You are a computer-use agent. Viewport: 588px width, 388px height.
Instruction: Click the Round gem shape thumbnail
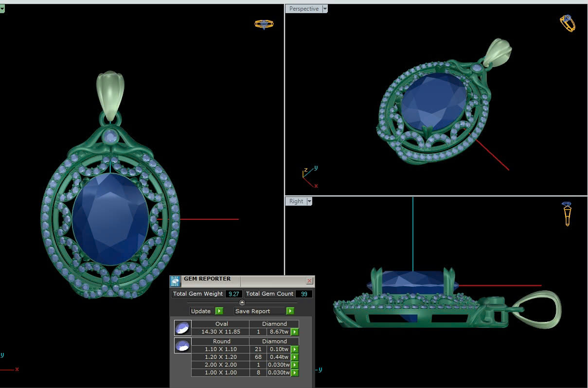pyautogui.click(x=182, y=346)
